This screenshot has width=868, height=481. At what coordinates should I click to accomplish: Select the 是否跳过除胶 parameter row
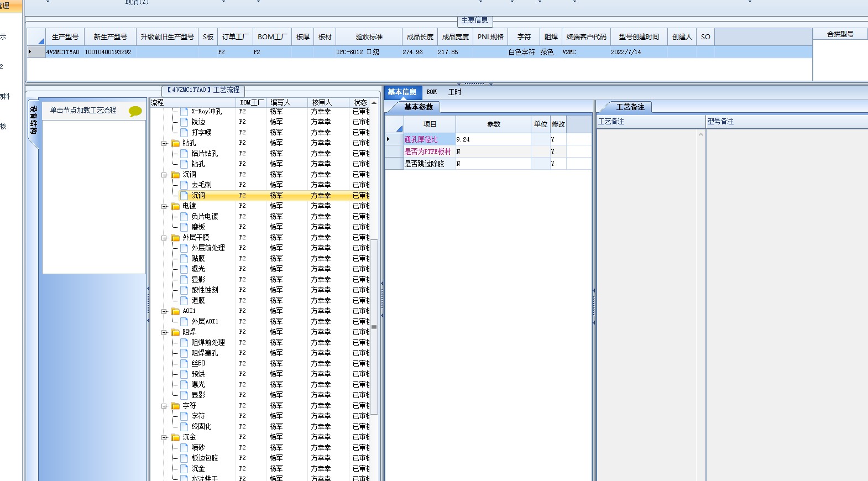tap(489, 164)
